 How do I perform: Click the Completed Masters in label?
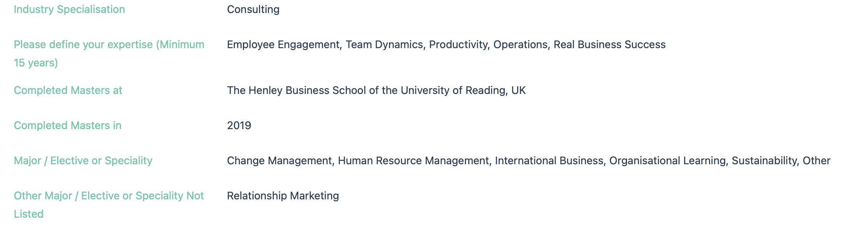(x=68, y=126)
